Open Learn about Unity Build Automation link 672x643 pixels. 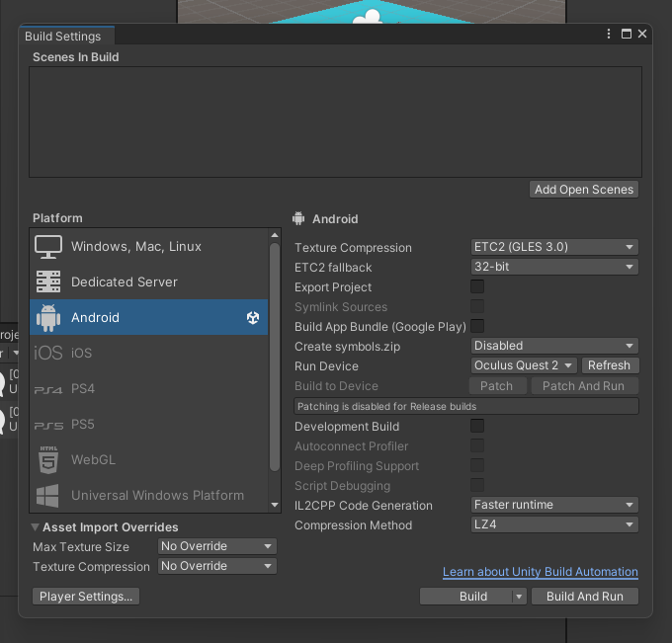coord(540,572)
